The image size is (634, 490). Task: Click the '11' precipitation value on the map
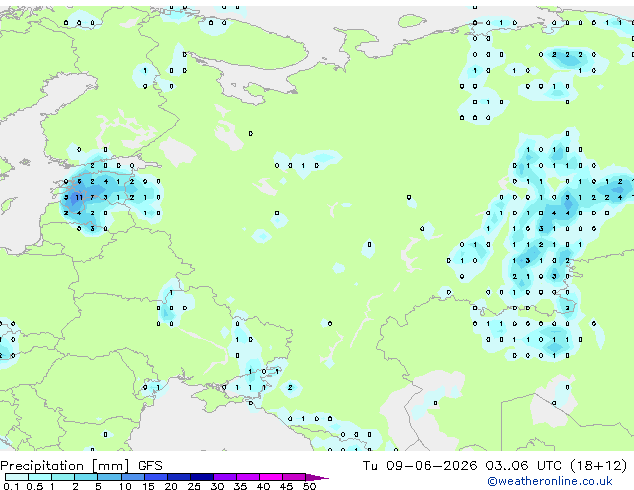coord(79,197)
